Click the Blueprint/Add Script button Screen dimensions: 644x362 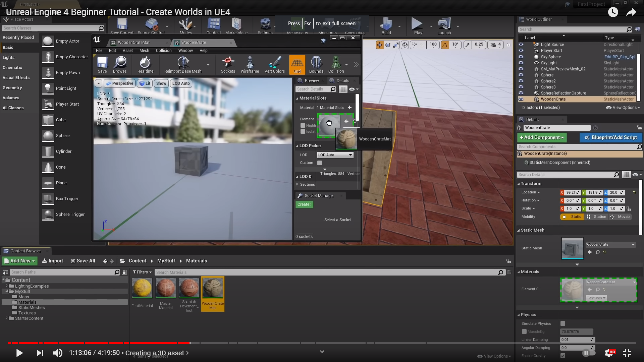click(610, 137)
